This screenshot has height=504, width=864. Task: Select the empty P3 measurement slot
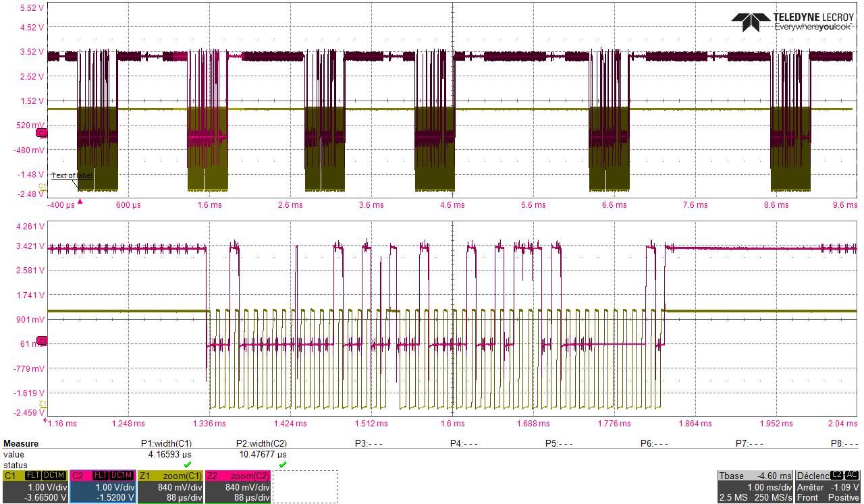(369, 443)
